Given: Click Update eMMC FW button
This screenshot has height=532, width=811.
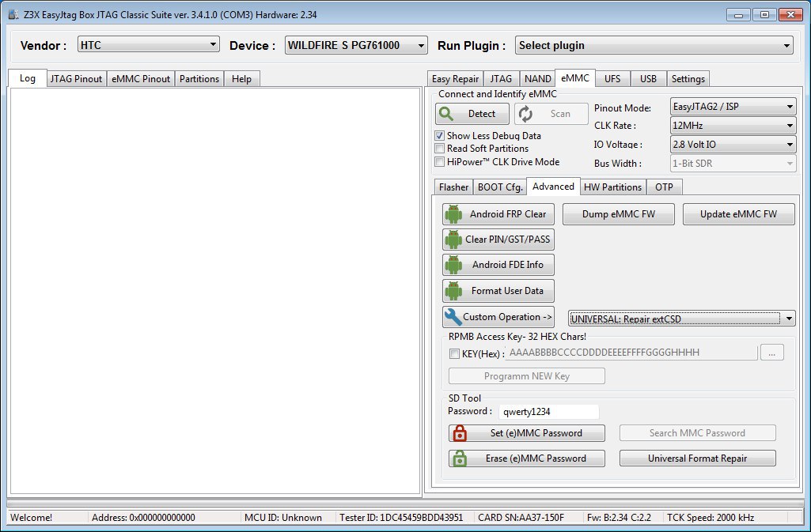Looking at the screenshot, I should (x=738, y=214).
